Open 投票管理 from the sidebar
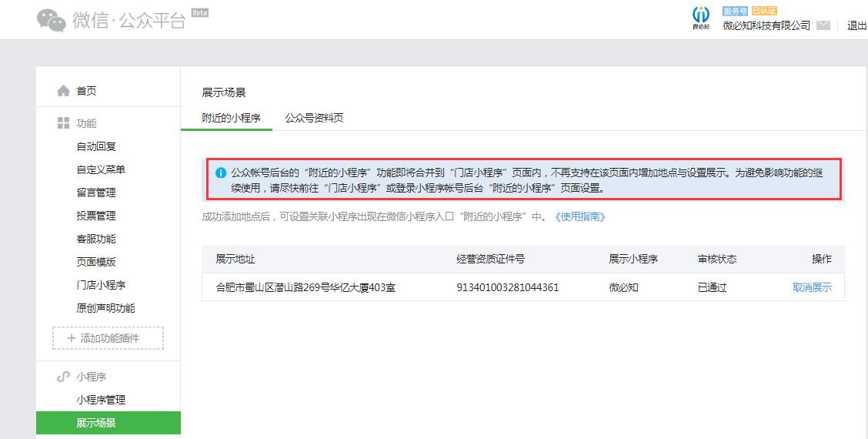The height and width of the screenshot is (439, 868). click(x=96, y=216)
